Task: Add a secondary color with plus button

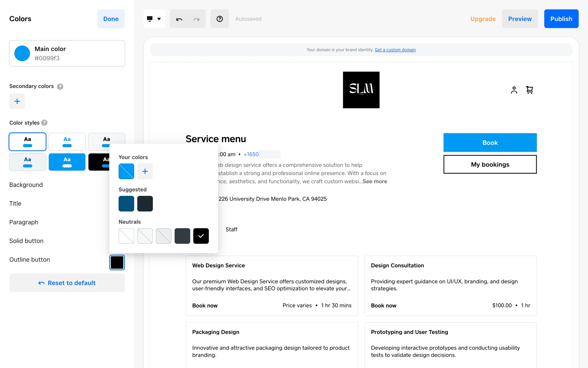Action: pyautogui.click(x=17, y=101)
